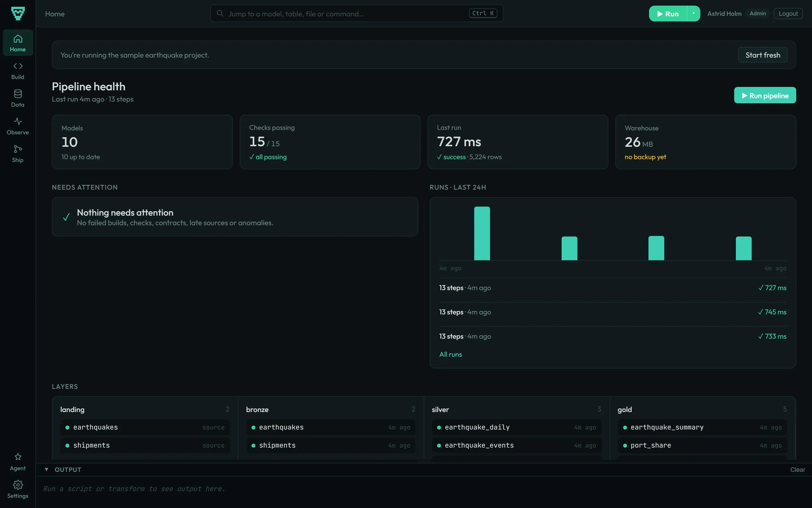The width and height of the screenshot is (812, 508).
Task: Click the last bar in runs chart
Action: click(743, 248)
